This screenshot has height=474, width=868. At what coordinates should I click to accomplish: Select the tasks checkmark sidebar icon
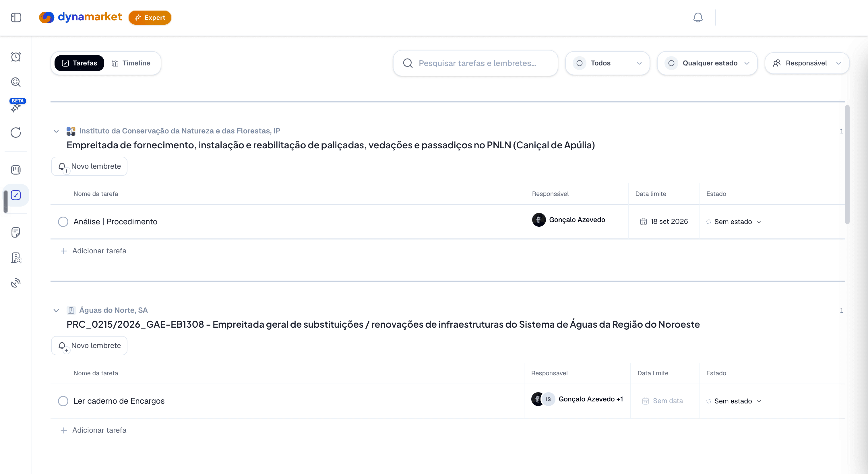pyautogui.click(x=16, y=195)
